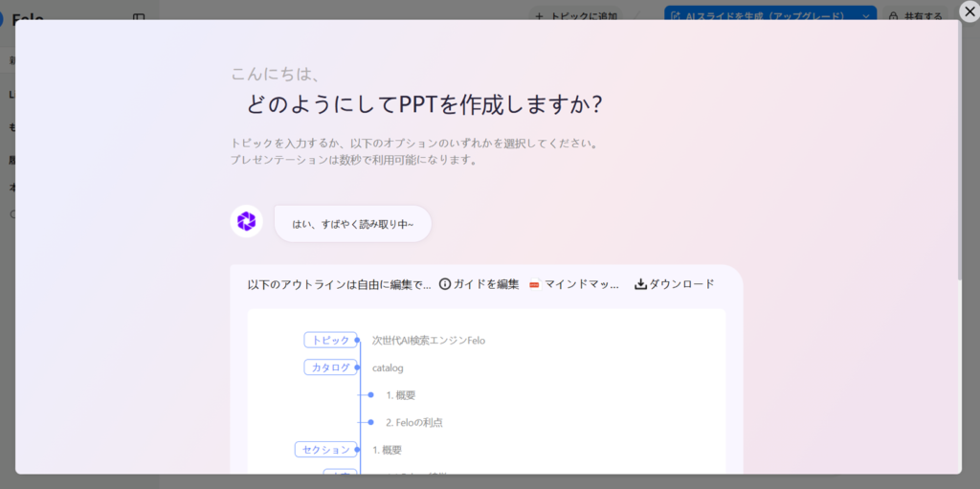The height and width of the screenshot is (489, 980).
Task: Select the トピック outline tag
Action: 330,340
